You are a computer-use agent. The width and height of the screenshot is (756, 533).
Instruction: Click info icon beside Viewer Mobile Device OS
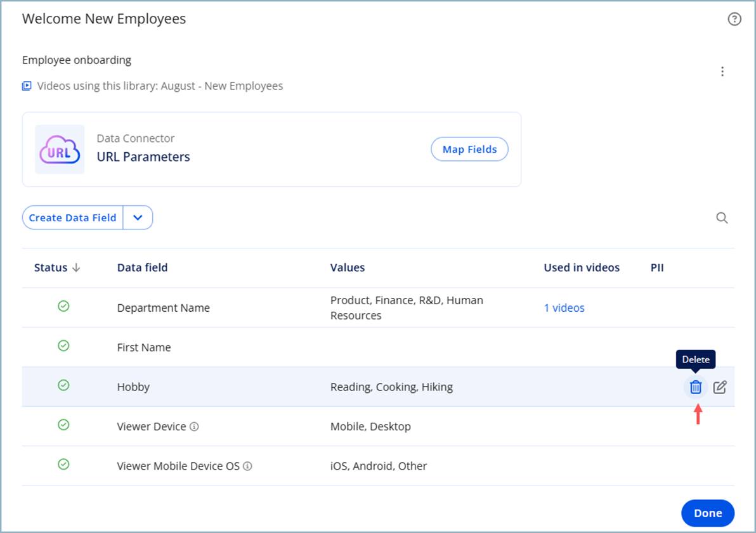(x=247, y=466)
